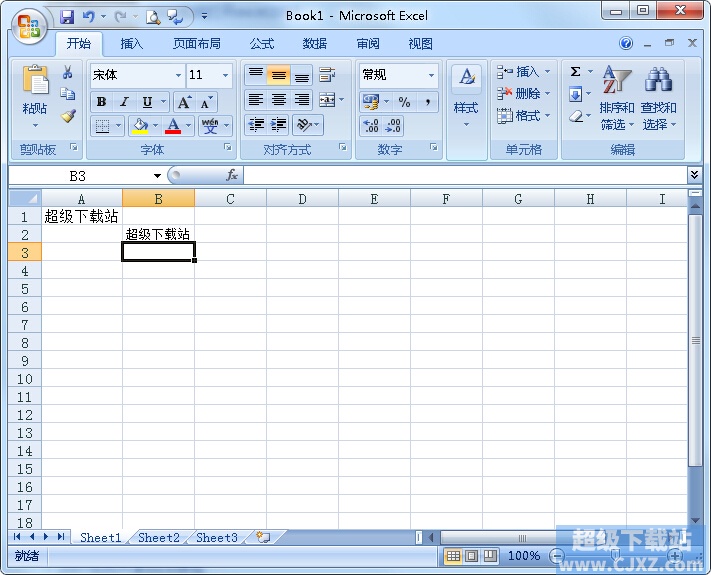Merge and center cells icon
This screenshot has height=575, width=711.
click(327, 100)
